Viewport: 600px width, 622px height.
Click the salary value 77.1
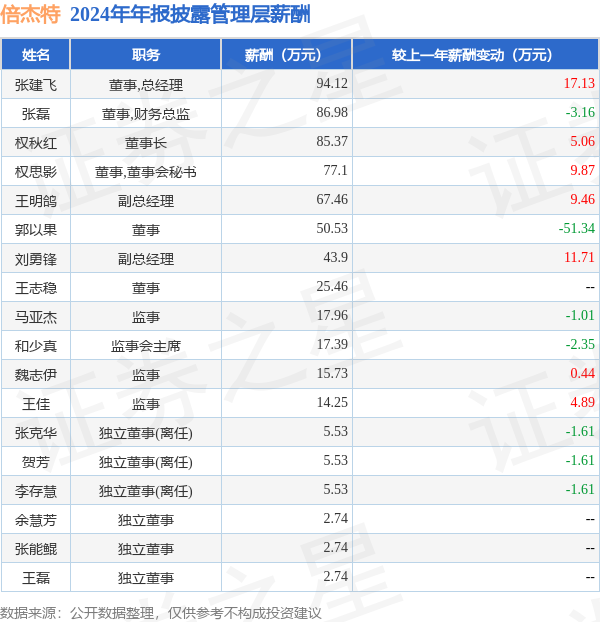(x=335, y=170)
